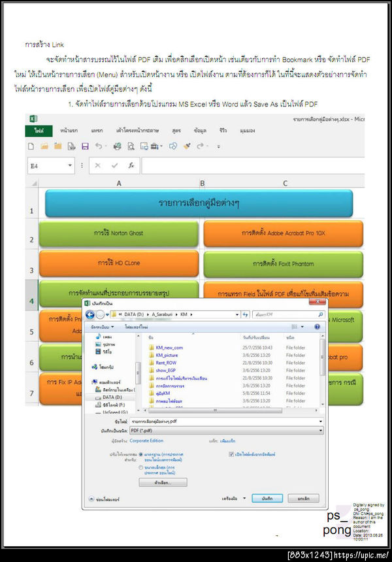The image size is (392, 562).
Task: Open the PDF (*.pdf) save type dropdown
Action: click(x=227, y=431)
